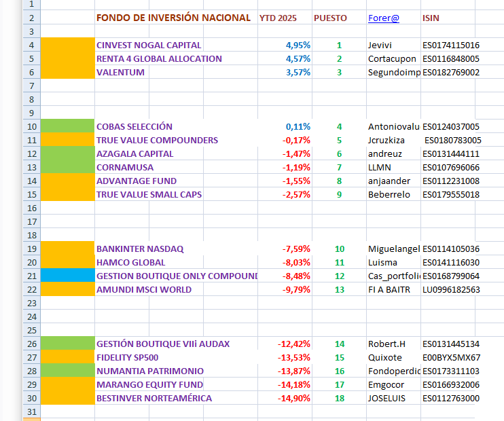Image resolution: width=504 pixels, height=421 pixels.
Task: Click the ISIN header cell
Action: [431, 18]
